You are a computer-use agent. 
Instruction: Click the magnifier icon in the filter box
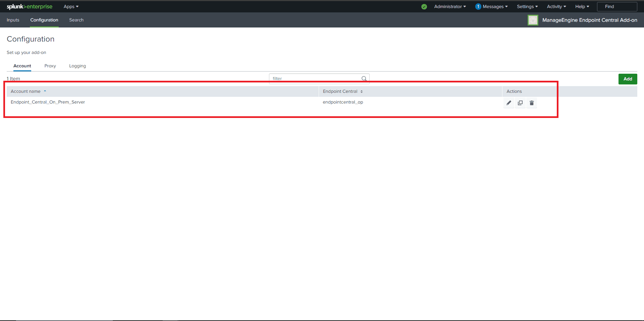pyautogui.click(x=364, y=78)
